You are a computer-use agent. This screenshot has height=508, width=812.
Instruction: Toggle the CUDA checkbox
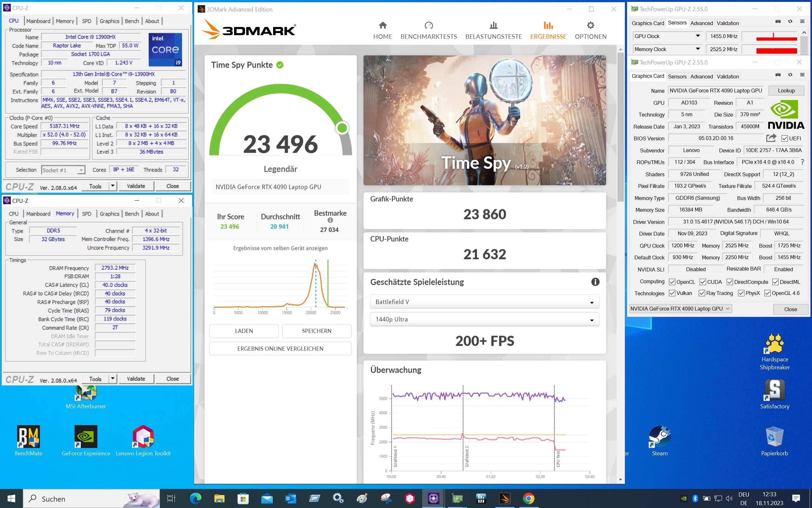coord(703,282)
